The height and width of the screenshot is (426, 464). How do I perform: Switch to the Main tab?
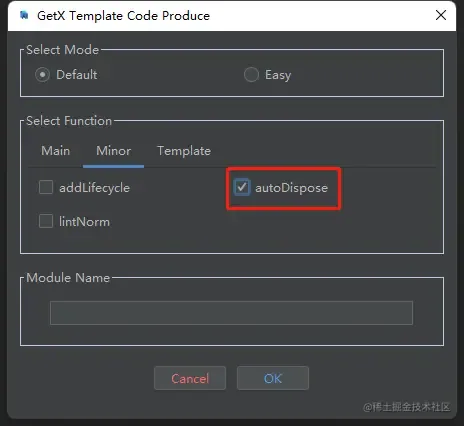point(56,151)
